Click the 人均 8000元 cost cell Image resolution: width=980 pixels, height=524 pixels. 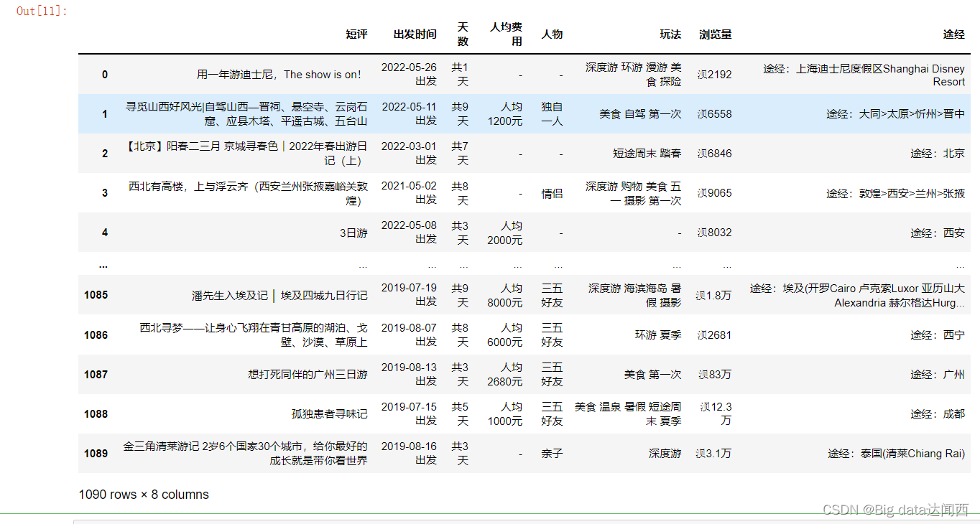[504, 295]
